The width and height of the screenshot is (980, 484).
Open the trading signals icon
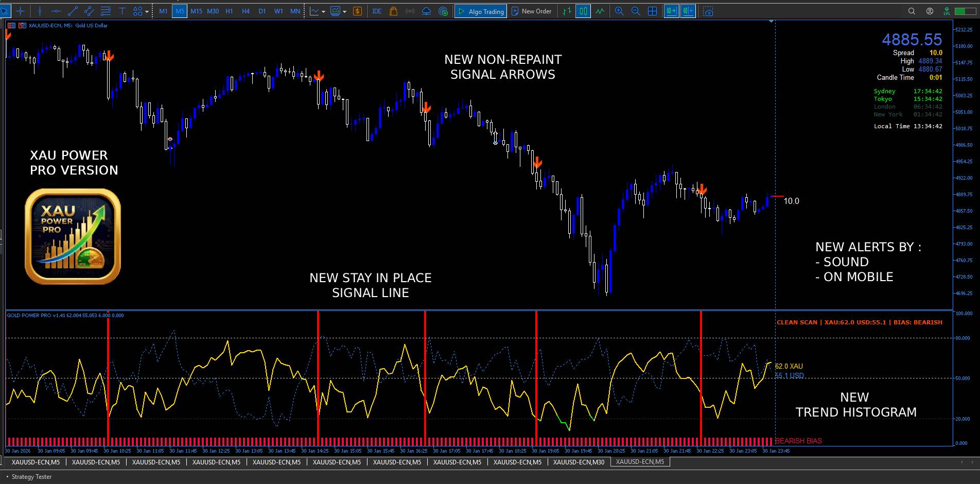pos(410,11)
